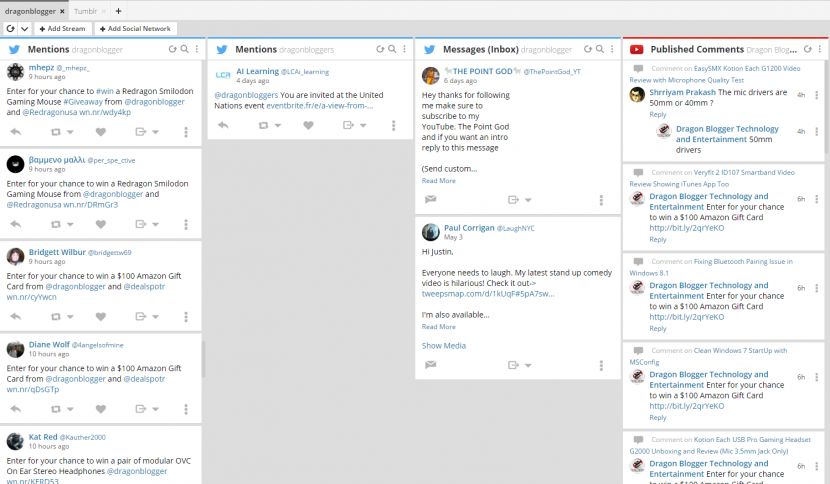
Task: Like mhepz's tweet with heart icon
Action: tap(101, 132)
